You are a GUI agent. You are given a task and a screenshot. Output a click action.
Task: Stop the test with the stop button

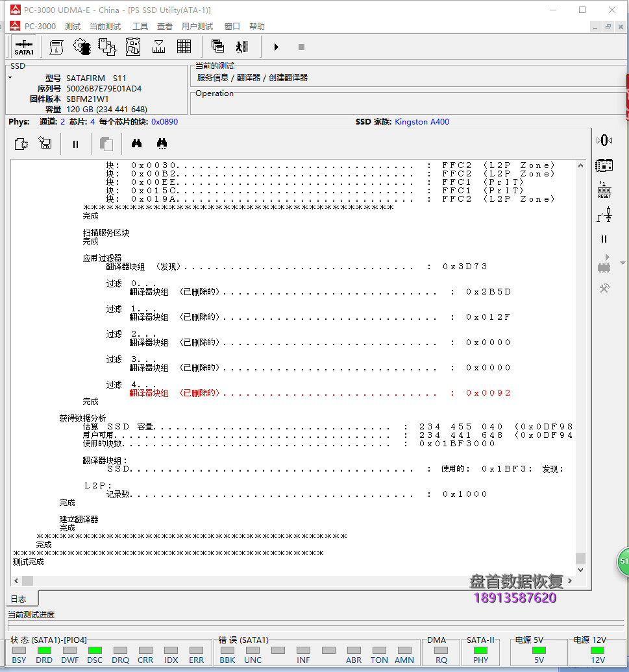[301, 47]
